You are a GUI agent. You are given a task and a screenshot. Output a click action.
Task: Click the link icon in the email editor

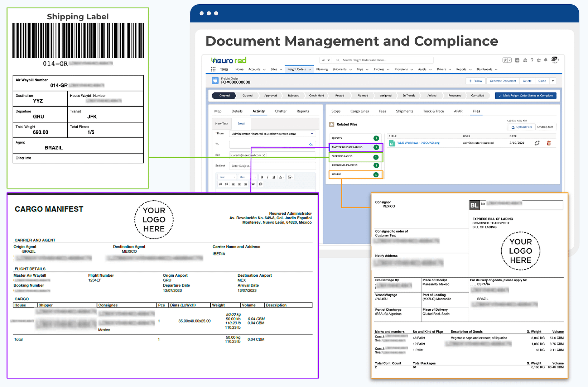coord(253,184)
